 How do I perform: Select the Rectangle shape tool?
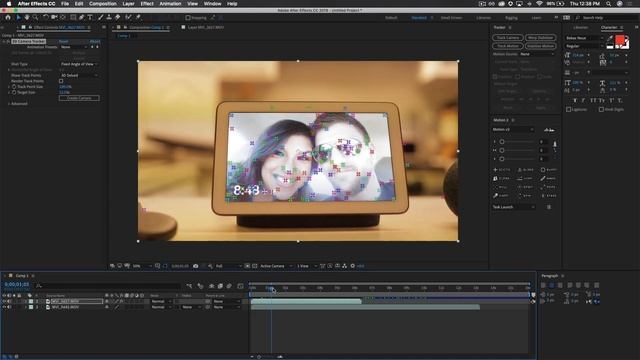click(73, 18)
